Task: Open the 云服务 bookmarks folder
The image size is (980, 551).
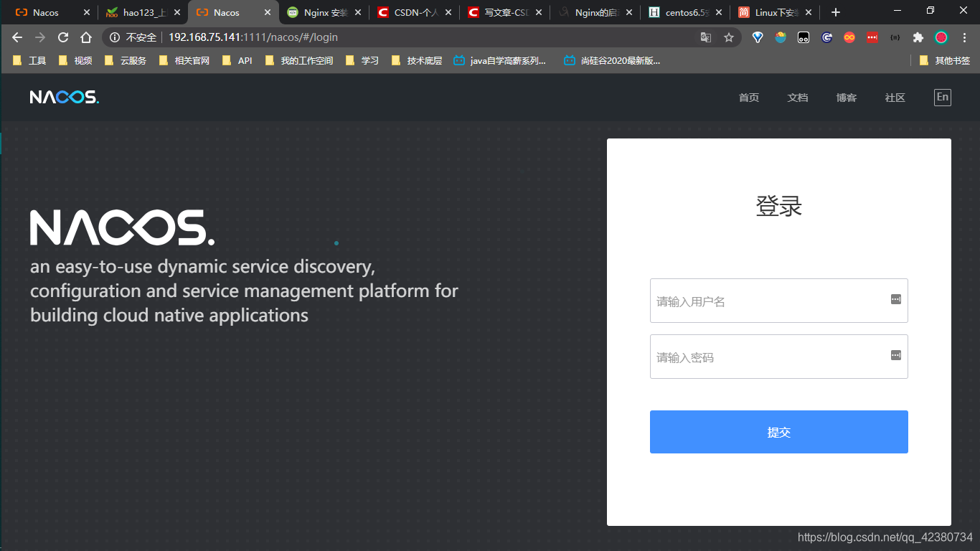Action: tap(126, 61)
